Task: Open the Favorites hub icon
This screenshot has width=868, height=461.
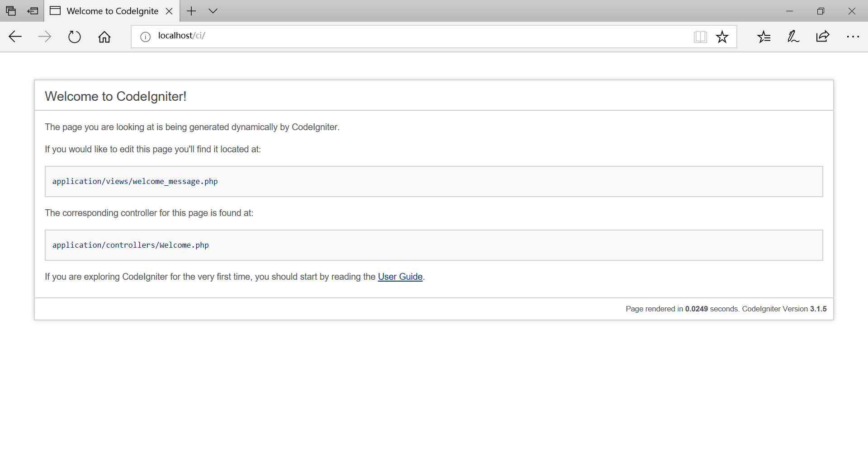Action: 764,37
